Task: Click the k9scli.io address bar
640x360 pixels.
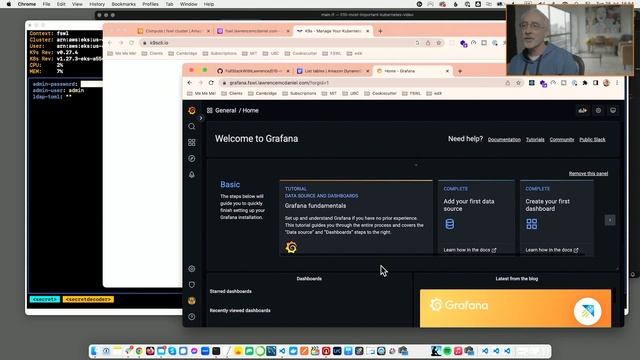Action: tap(159, 43)
